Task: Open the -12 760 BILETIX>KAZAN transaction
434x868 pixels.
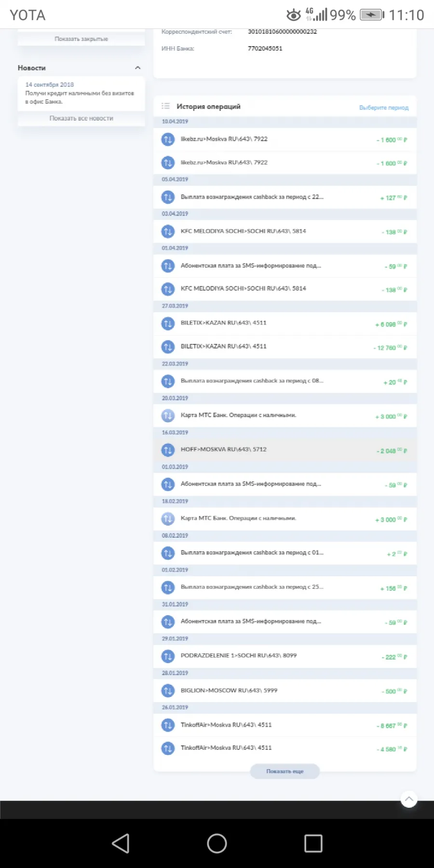Action: (x=285, y=347)
